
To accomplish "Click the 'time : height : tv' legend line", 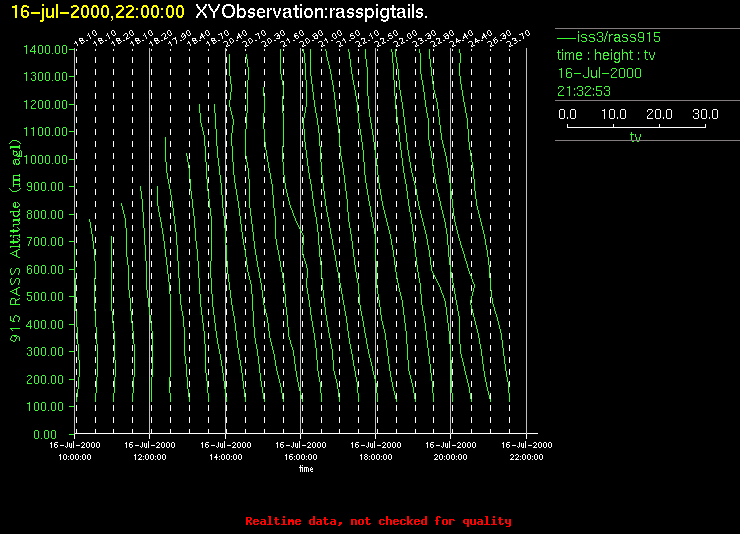I will (x=606, y=55).
